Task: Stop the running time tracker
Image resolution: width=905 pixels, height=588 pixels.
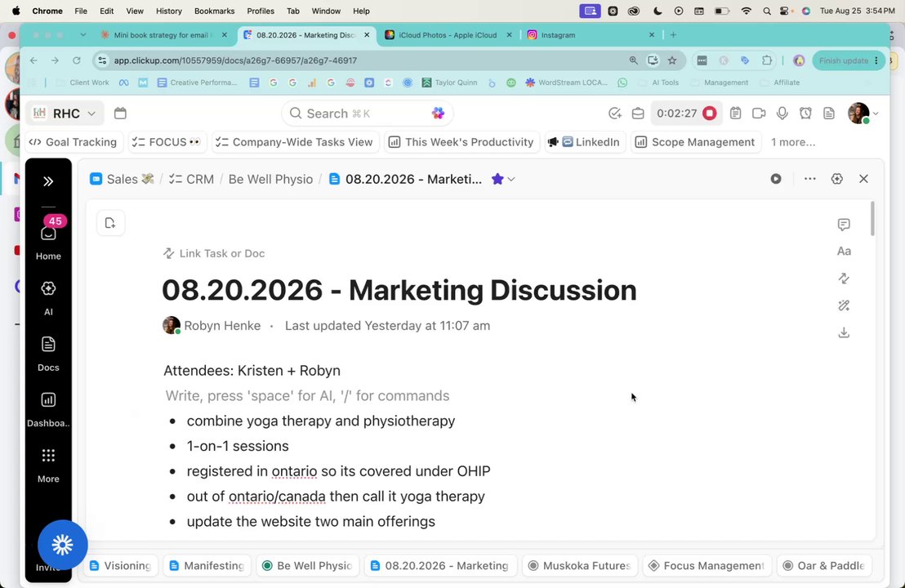Action: coord(709,113)
